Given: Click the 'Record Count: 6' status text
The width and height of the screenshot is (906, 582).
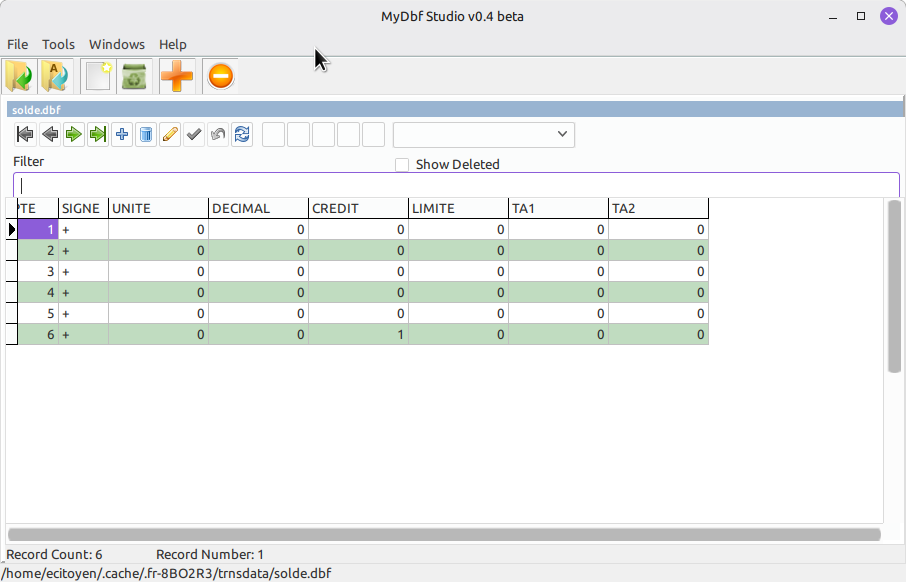Looking at the screenshot, I should point(54,555).
